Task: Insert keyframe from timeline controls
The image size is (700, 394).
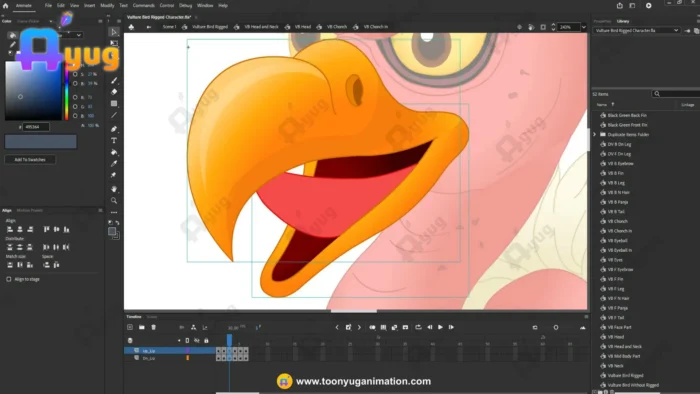Action: (348, 327)
